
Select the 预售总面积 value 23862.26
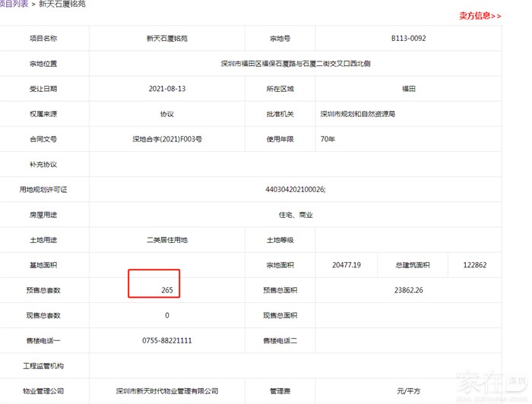tap(408, 290)
